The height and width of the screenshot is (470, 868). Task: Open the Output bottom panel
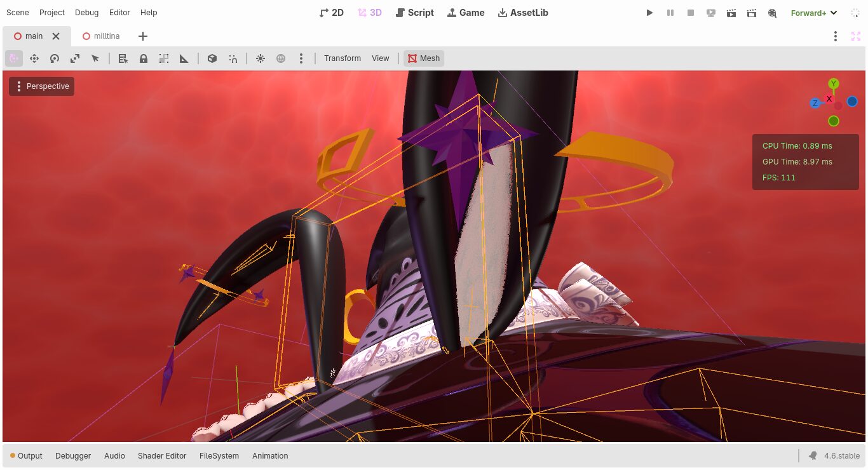pos(26,456)
